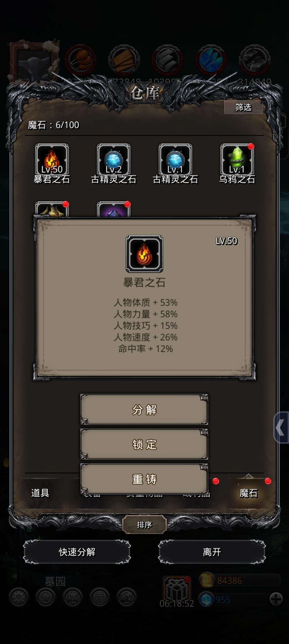
Task: Select the purple stone in the second row
Action: point(113,209)
